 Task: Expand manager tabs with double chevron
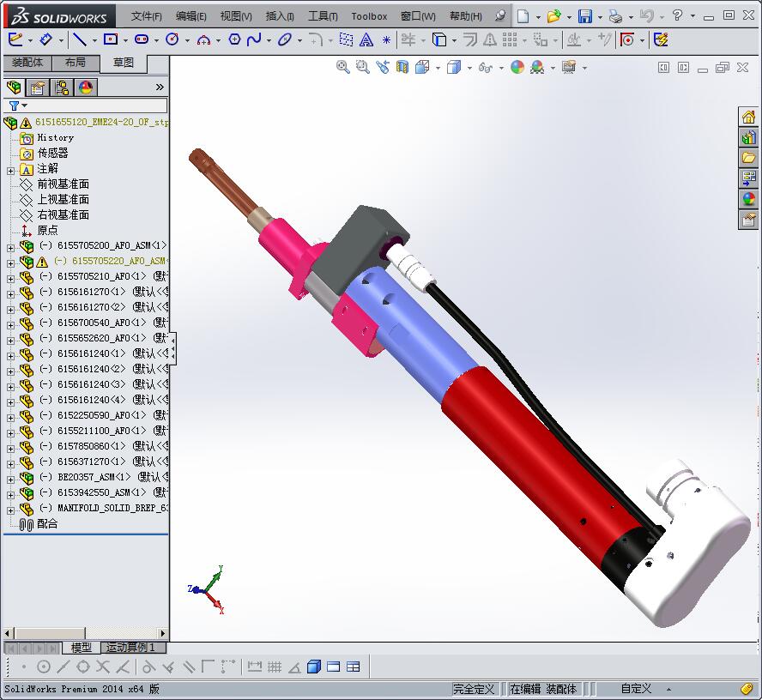click(160, 87)
